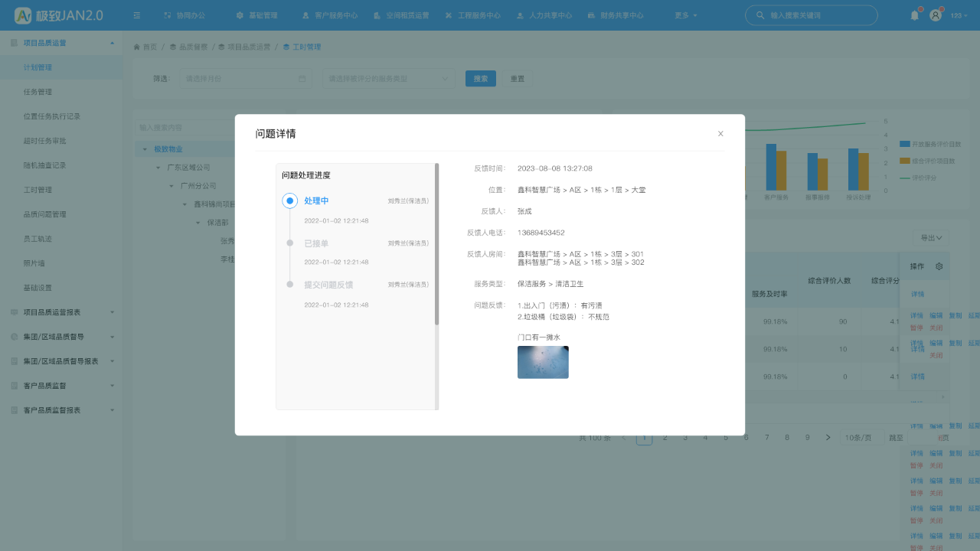The height and width of the screenshot is (551, 980).
Task: Open the user avatar icon
Action: [936, 15]
